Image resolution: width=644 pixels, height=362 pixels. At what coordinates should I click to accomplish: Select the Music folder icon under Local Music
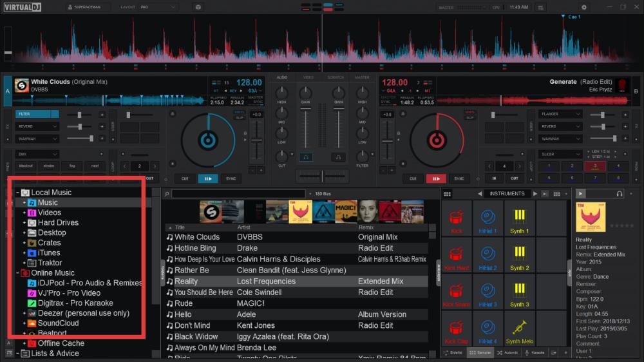tap(32, 202)
